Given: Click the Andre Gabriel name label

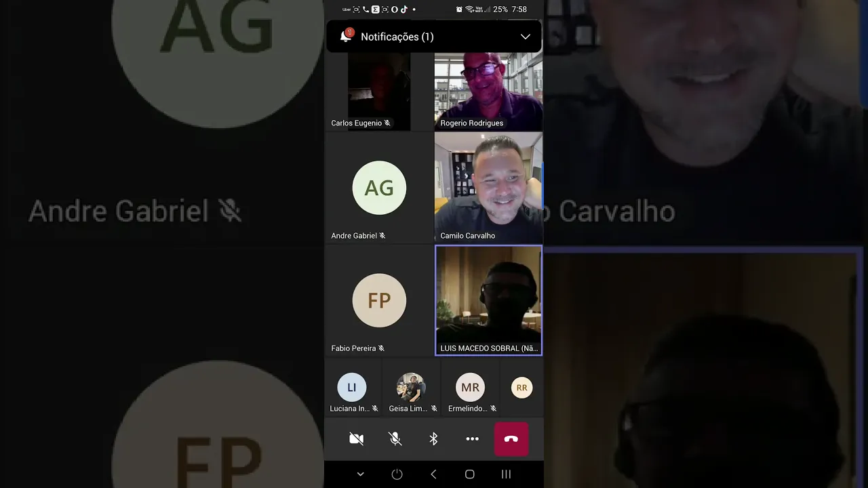Looking at the screenshot, I should coord(354,236).
